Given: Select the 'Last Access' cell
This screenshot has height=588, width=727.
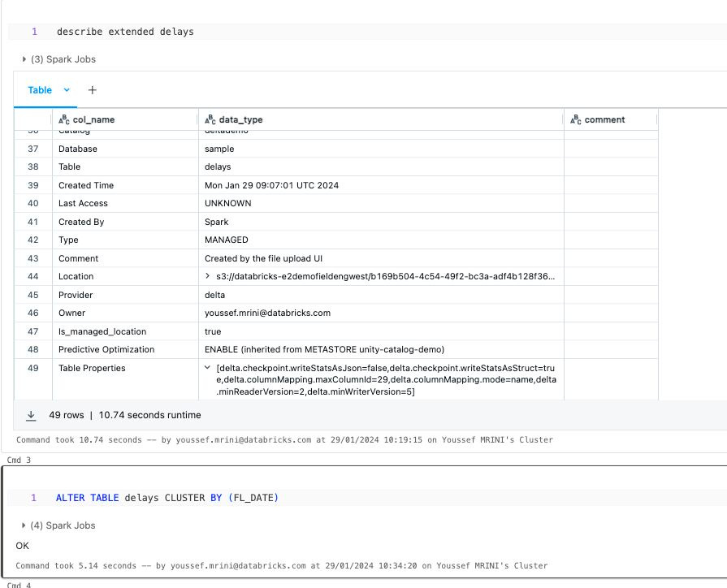Looking at the screenshot, I should 125,203.
